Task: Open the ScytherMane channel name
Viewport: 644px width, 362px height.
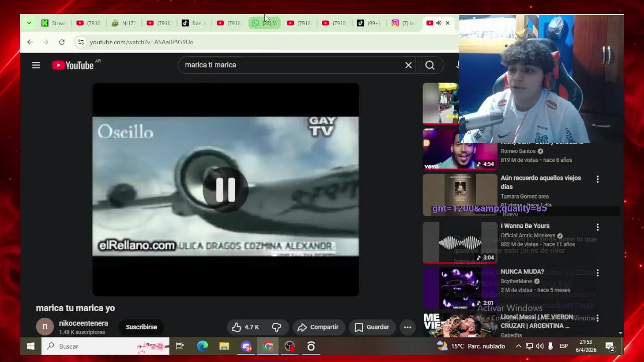Action: (516, 282)
